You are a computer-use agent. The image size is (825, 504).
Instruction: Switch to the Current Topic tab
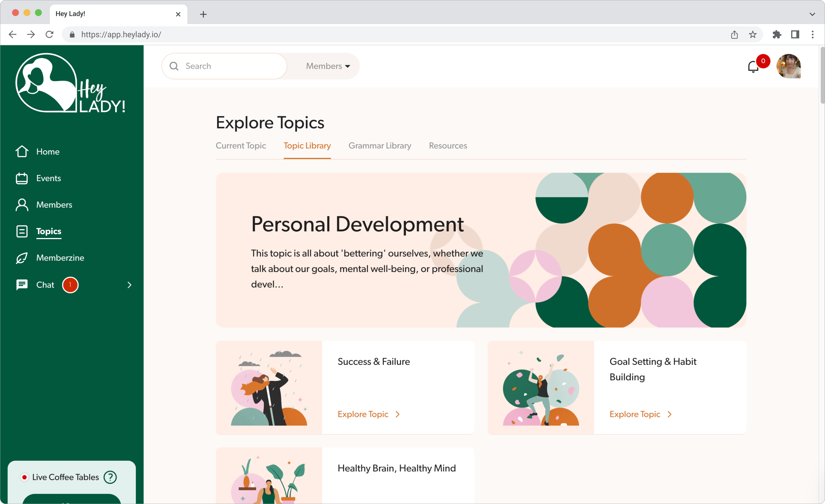pyautogui.click(x=241, y=146)
